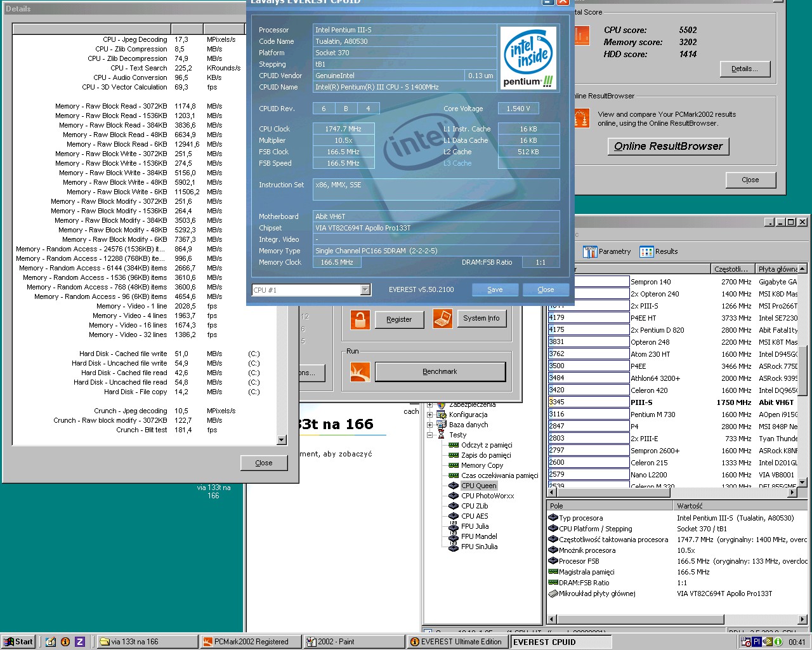Click the Pole column header

click(x=610, y=506)
